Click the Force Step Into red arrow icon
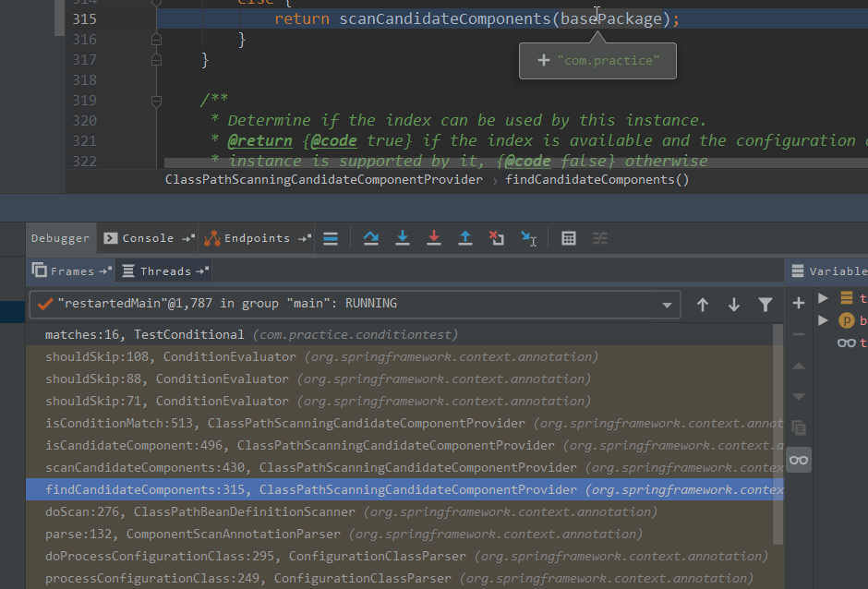 click(434, 238)
